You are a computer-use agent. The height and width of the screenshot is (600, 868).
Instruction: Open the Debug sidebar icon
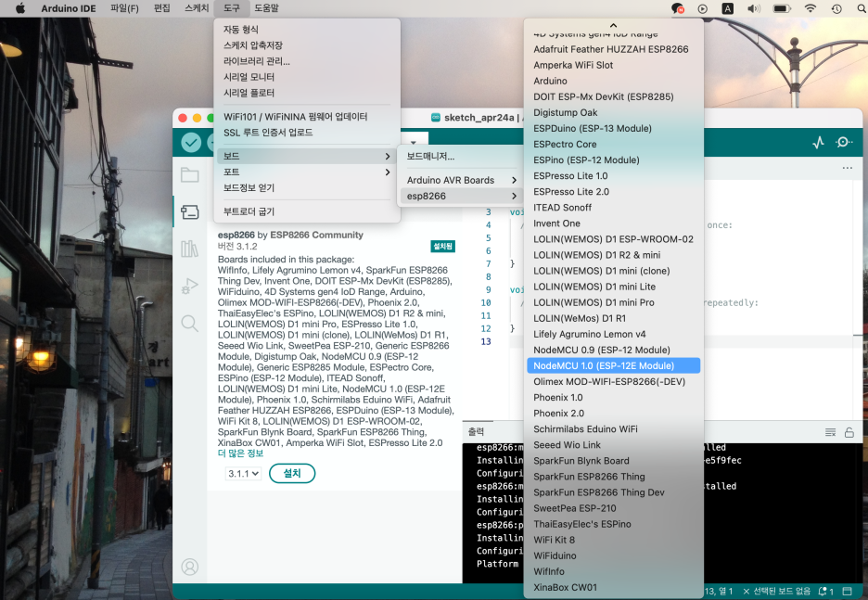[190, 286]
